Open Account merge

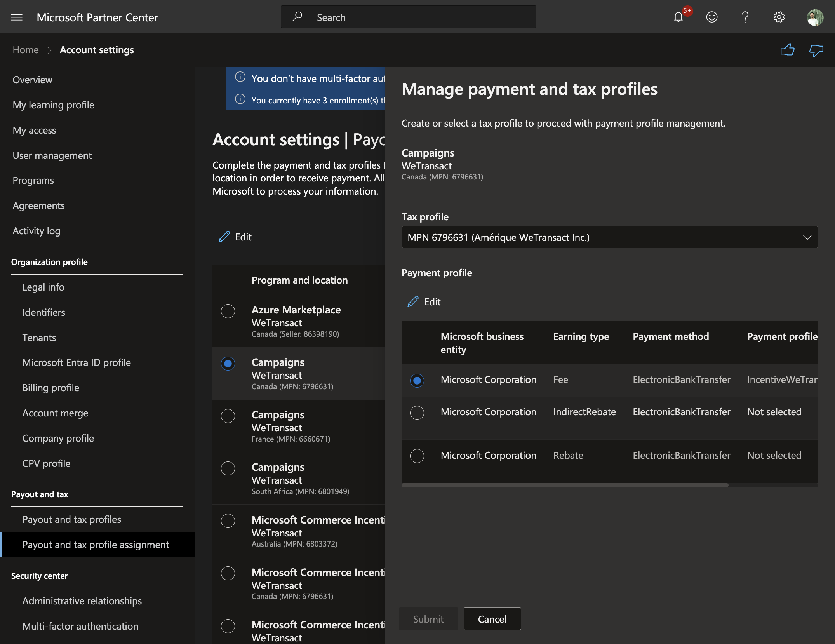tap(56, 413)
